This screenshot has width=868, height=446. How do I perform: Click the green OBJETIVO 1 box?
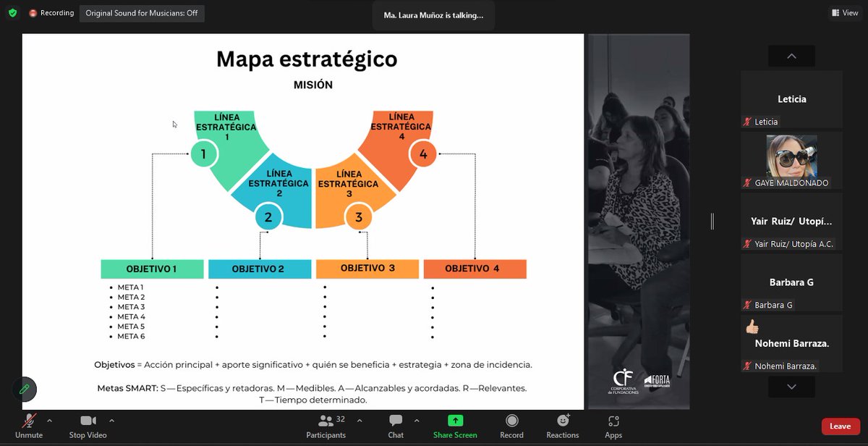pyautogui.click(x=151, y=269)
